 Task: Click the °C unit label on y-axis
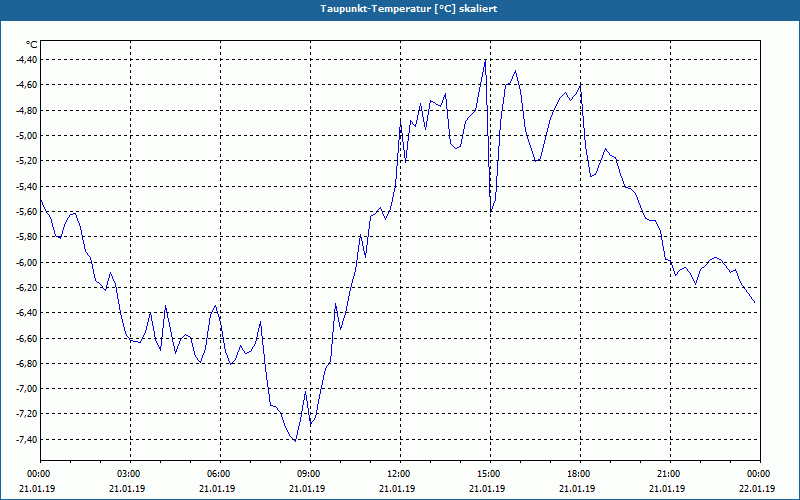[32, 45]
